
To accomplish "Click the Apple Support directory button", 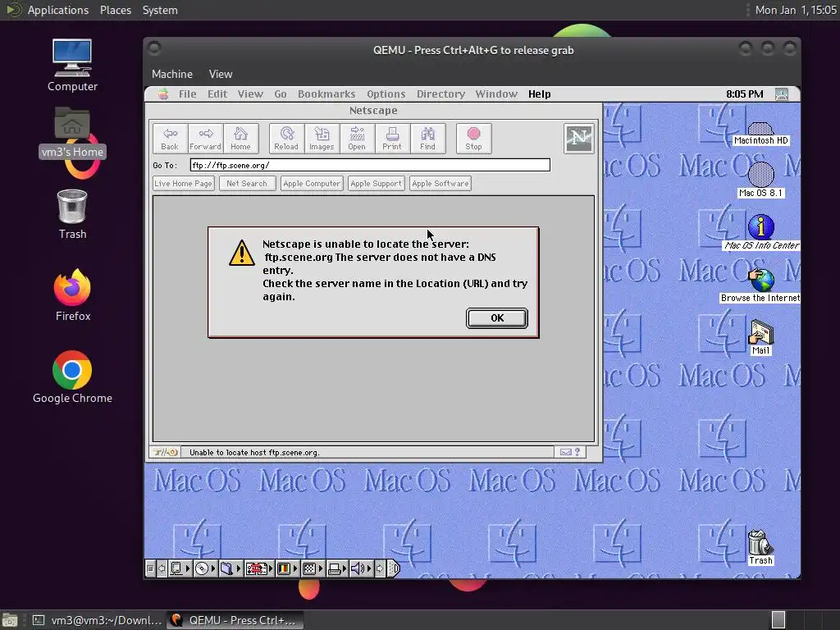I will pyautogui.click(x=376, y=183).
